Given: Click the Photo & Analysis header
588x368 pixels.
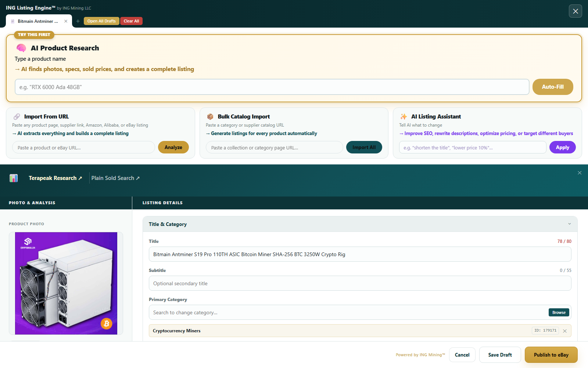Looking at the screenshot, I should point(32,203).
